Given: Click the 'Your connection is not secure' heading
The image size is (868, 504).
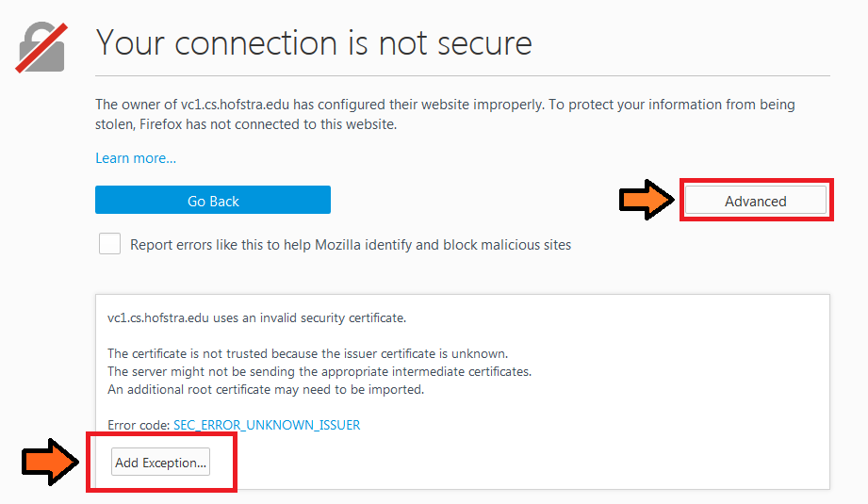Looking at the screenshot, I should 314,42.
